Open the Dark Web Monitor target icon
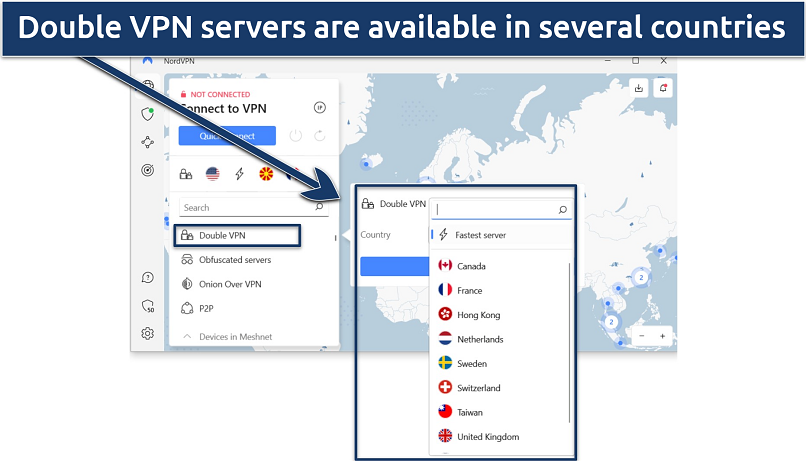This screenshot has height=461, width=806. [x=148, y=170]
